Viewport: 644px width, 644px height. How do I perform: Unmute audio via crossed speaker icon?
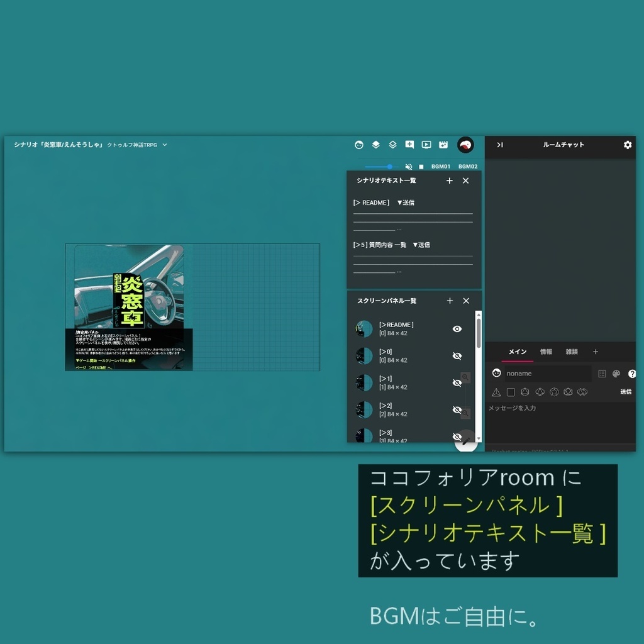408,167
